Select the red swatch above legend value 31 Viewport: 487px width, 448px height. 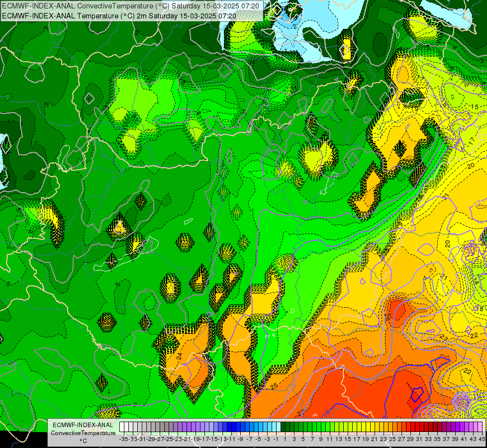[417, 427]
